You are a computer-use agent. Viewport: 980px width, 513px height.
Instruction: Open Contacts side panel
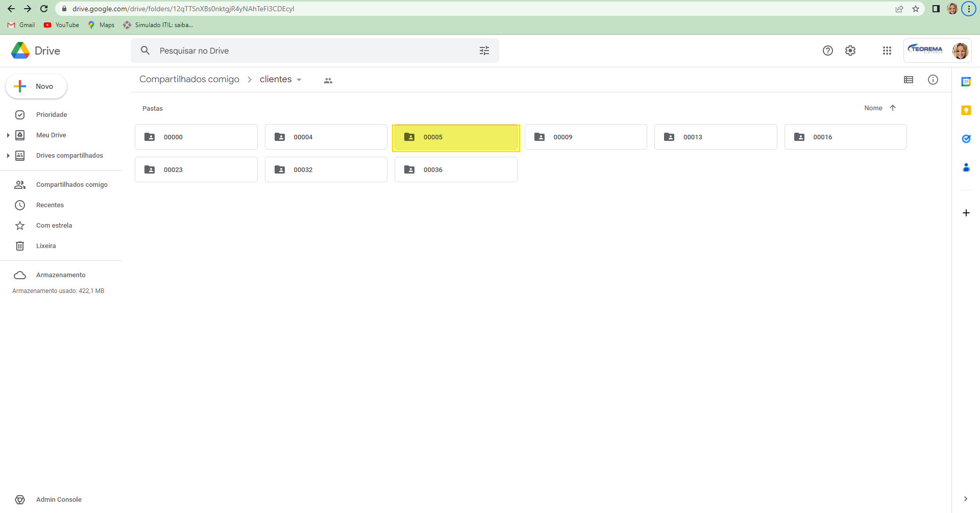pyautogui.click(x=966, y=167)
